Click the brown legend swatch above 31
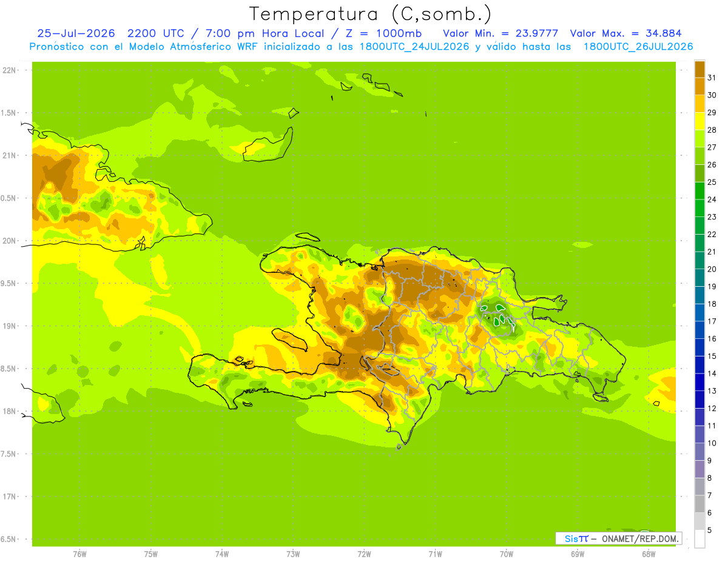The width and height of the screenshot is (728, 562). point(699,69)
